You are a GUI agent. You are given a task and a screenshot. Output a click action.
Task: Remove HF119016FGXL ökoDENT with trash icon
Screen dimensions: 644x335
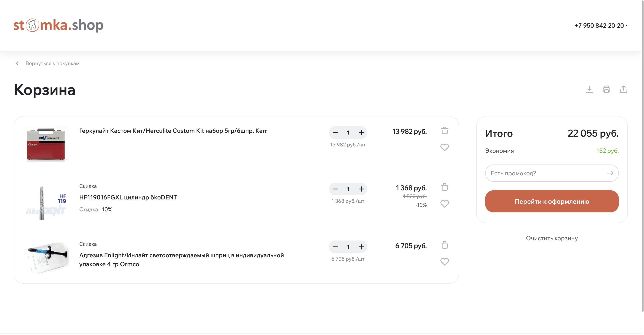(444, 187)
